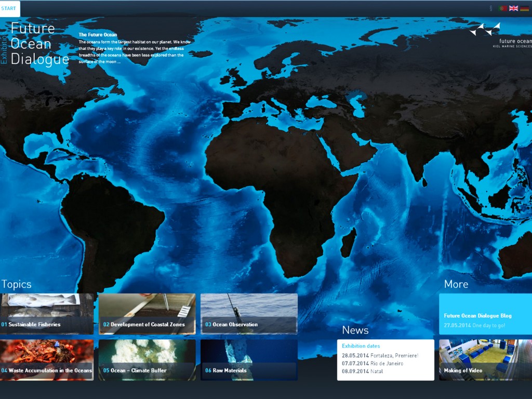This screenshot has height=399, width=532.
Task: Select the 07.07.2014 Rio de Janeiro entry
Action: tap(373, 363)
